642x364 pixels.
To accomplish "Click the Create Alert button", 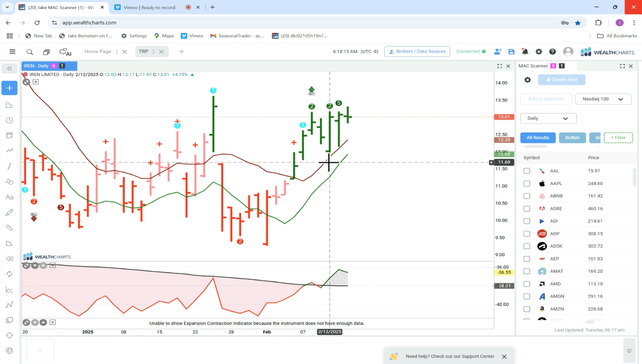I will 562,79.
